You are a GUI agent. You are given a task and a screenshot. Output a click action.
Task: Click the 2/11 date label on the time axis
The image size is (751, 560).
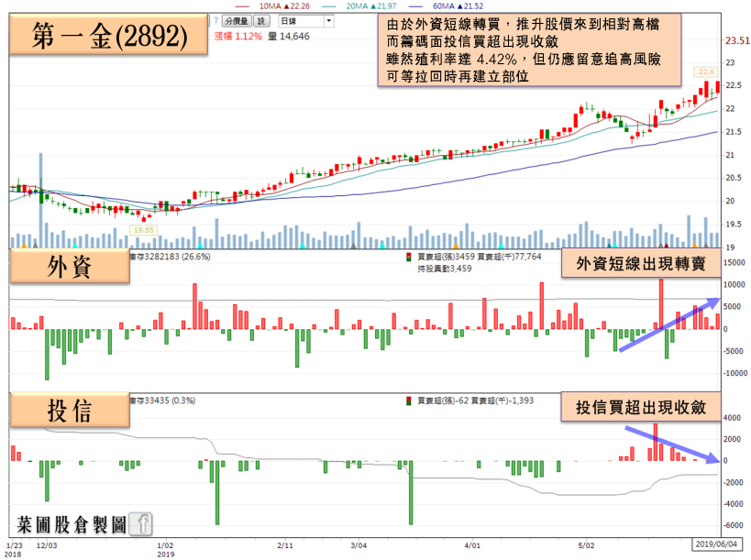pyautogui.click(x=285, y=545)
